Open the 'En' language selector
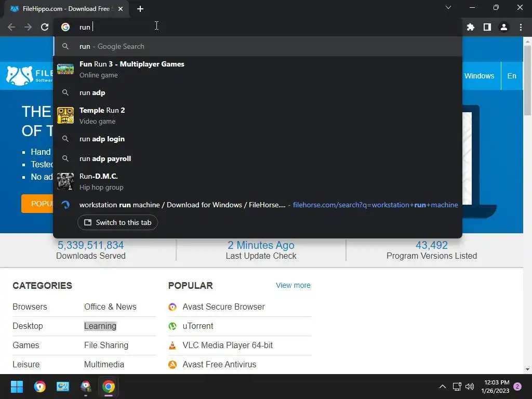Viewport: 532px width, 399px height. 512,76
